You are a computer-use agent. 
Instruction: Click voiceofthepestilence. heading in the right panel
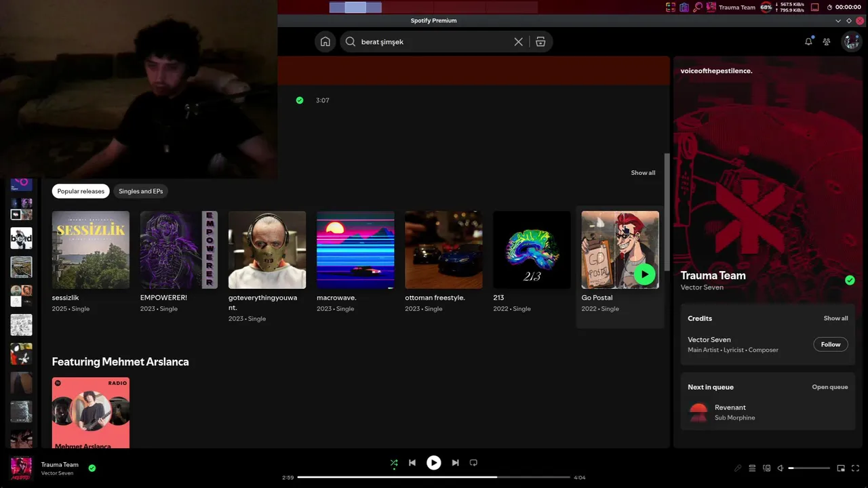717,70
